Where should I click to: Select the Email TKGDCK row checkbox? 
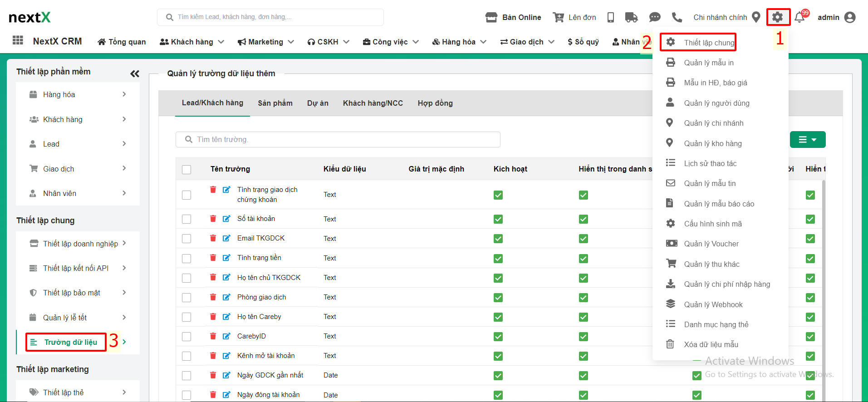tap(186, 239)
